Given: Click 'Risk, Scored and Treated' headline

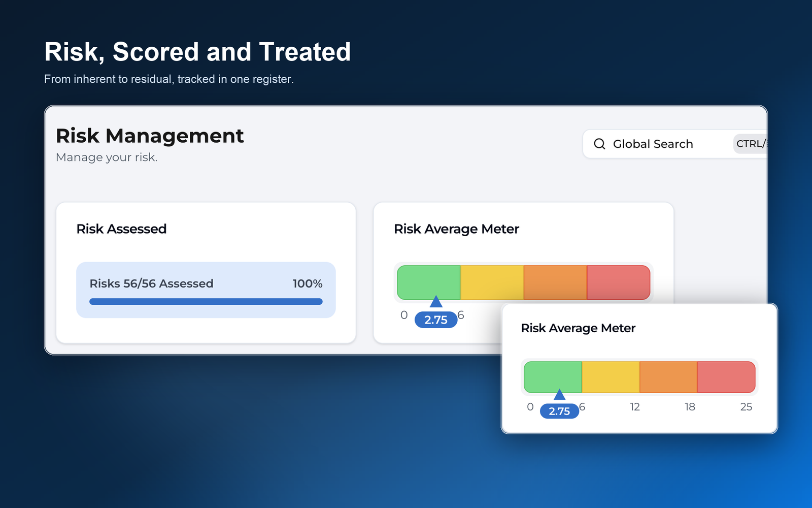Looking at the screenshot, I should pyautogui.click(x=197, y=52).
